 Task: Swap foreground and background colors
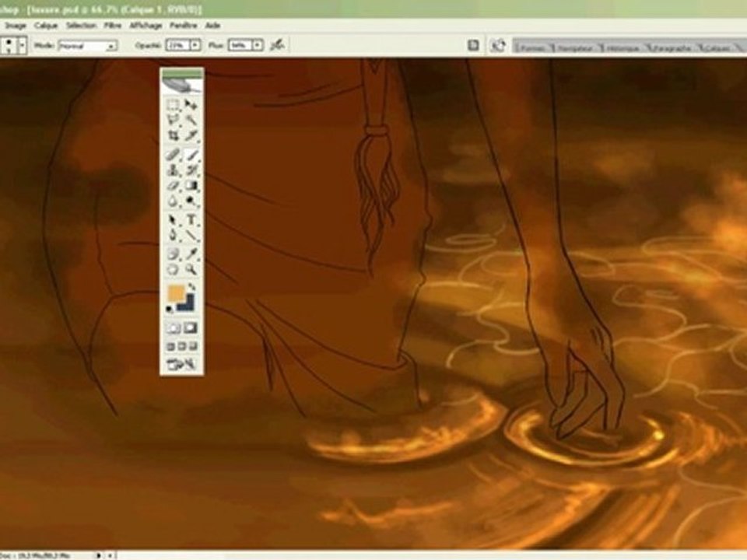191,287
